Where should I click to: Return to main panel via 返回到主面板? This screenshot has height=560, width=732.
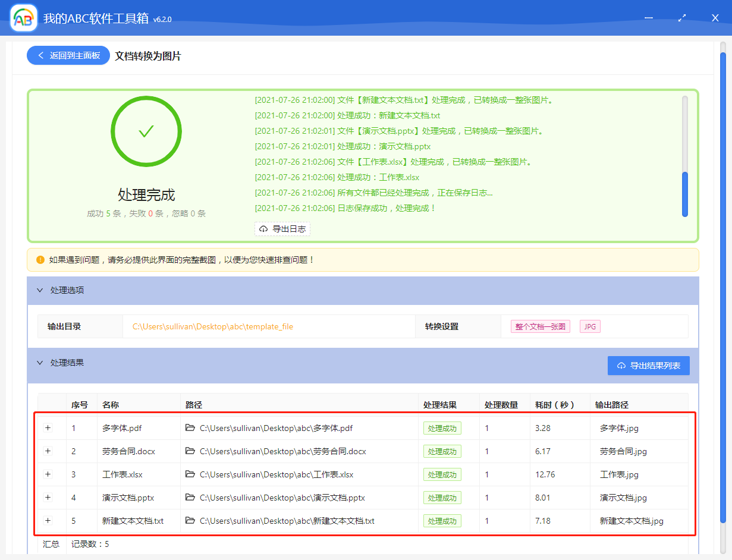pyautogui.click(x=68, y=55)
